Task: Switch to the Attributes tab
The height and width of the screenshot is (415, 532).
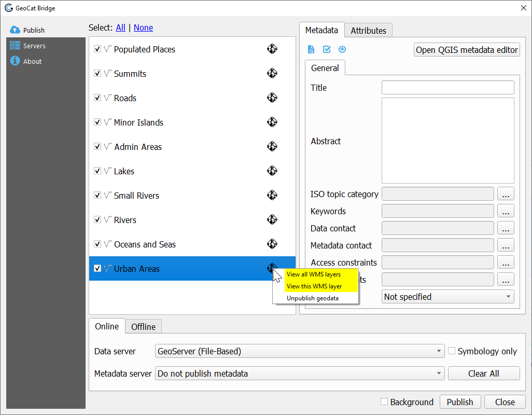Action: coord(368,31)
